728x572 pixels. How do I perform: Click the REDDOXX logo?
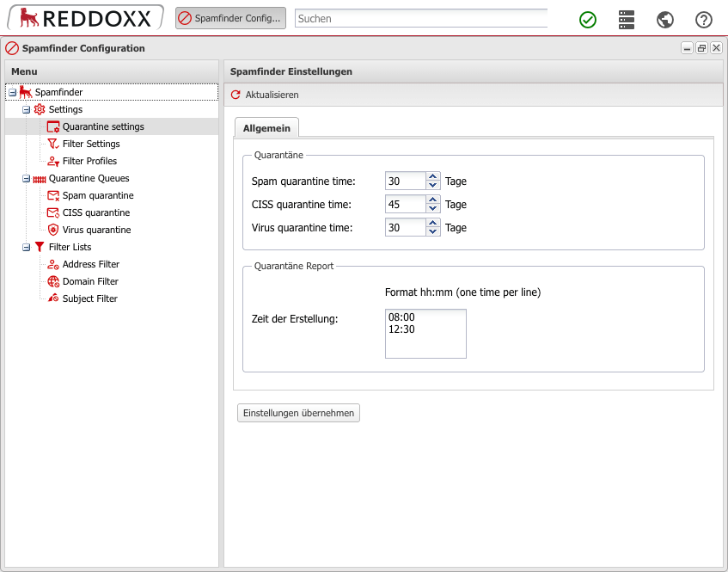(x=85, y=18)
